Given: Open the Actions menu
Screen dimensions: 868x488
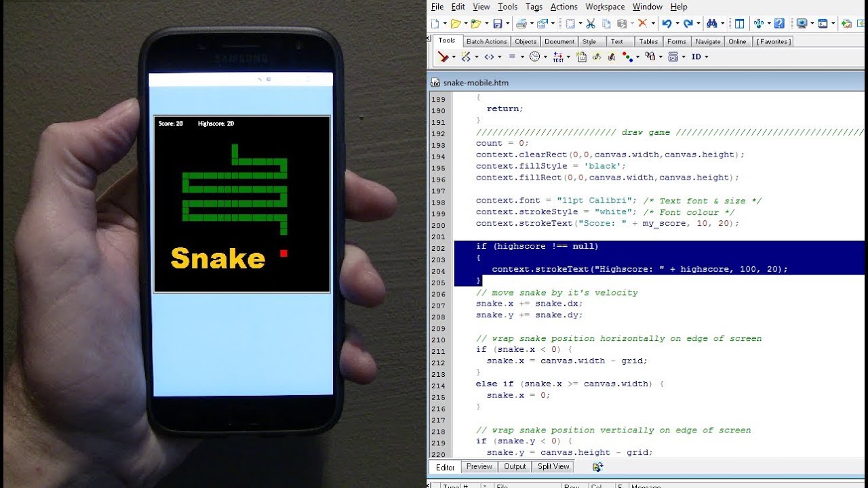Looking at the screenshot, I should (564, 7).
